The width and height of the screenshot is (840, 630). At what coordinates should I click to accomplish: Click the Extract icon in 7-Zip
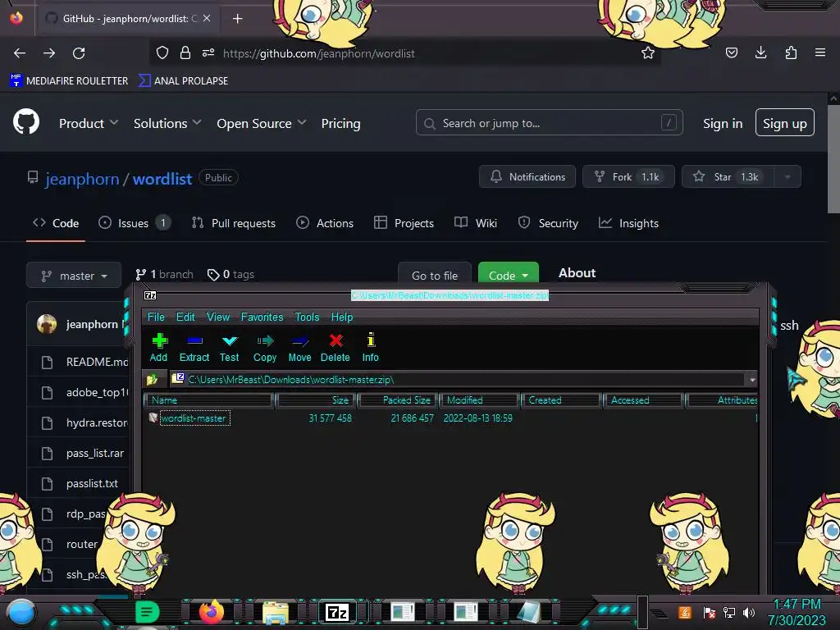(x=194, y=347)
